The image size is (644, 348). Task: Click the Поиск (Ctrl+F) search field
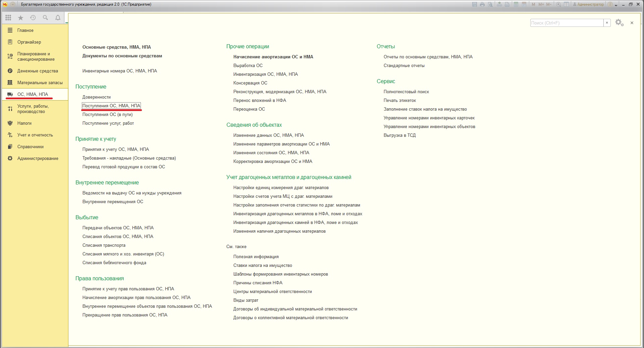point(567,23)
